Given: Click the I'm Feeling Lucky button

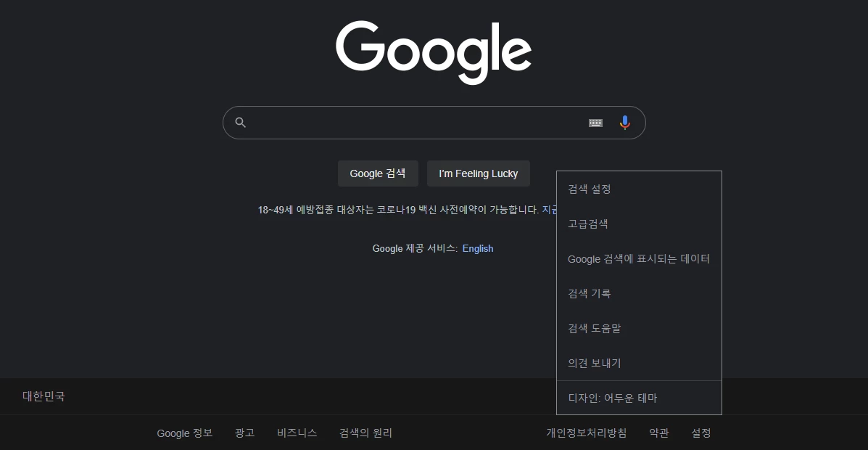Looking at the screenshot, I should click(x=478, y=173).
